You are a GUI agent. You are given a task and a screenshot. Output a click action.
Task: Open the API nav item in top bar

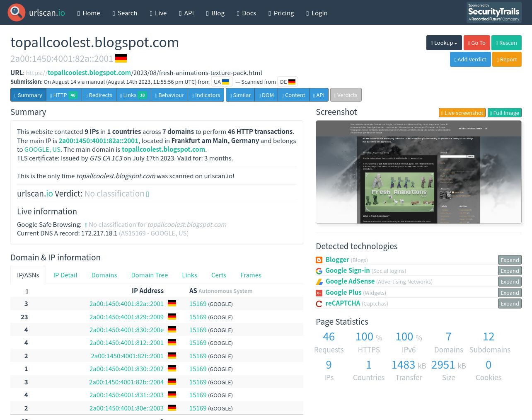pyautogui.click(x=186, y=13)
